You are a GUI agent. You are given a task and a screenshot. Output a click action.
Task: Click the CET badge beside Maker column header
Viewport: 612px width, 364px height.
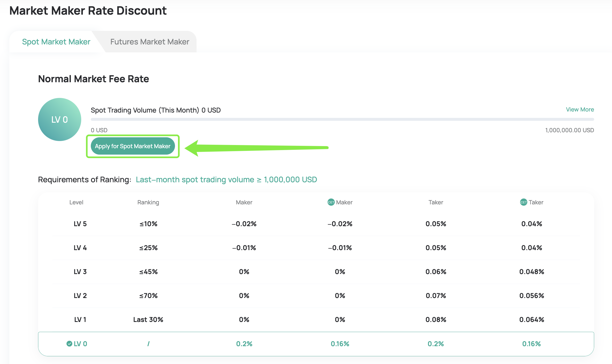click(x=331, y=202)
